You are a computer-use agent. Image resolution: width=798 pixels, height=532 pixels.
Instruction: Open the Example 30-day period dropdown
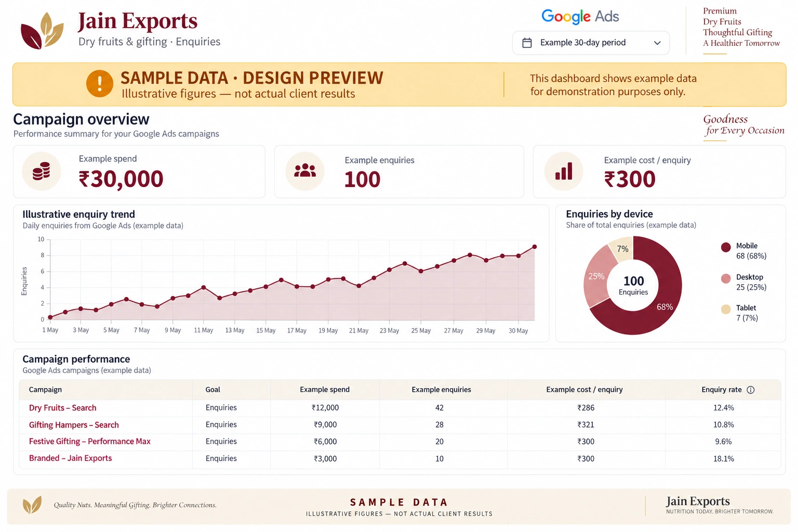tap(591, 43)
